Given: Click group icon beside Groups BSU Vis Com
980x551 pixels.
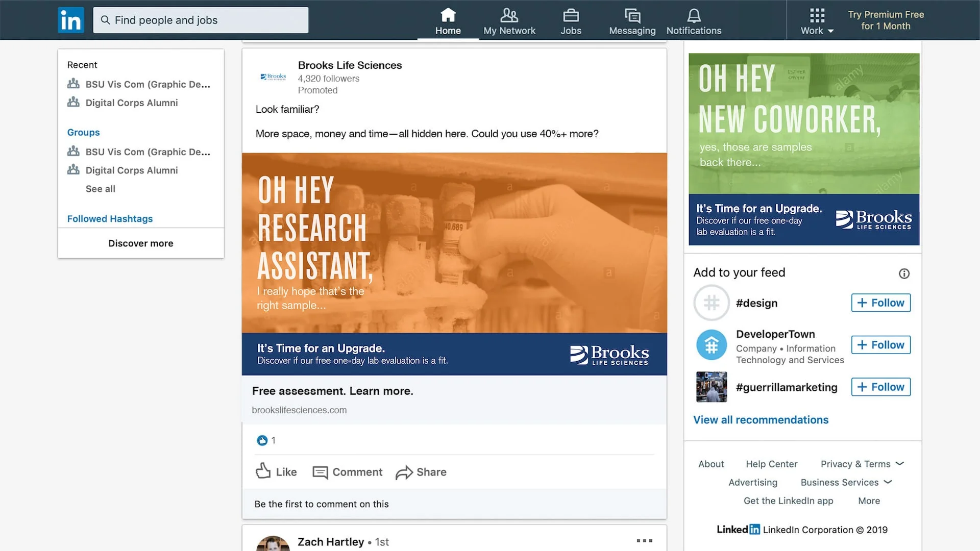Looking at the screenshot, I should [73, 151].
